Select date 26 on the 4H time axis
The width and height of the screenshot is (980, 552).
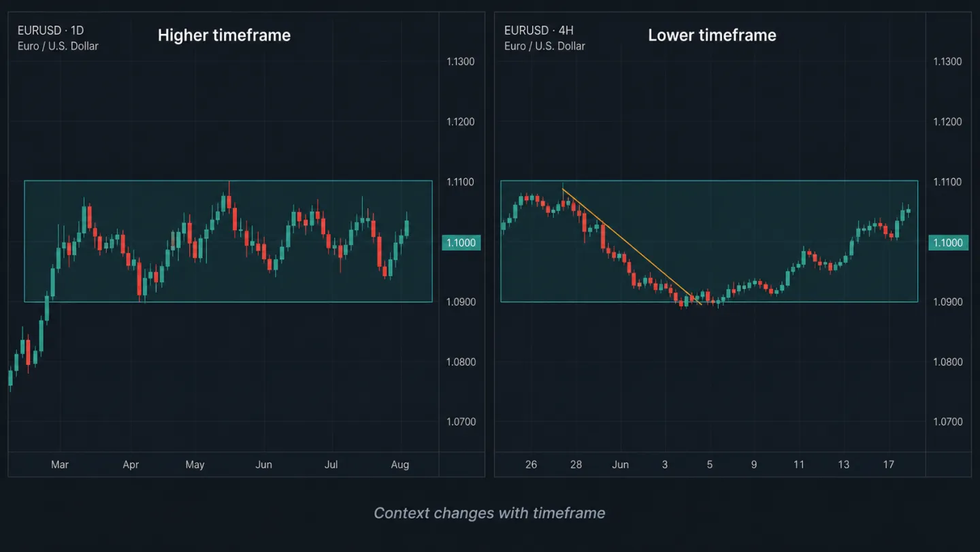531,465
